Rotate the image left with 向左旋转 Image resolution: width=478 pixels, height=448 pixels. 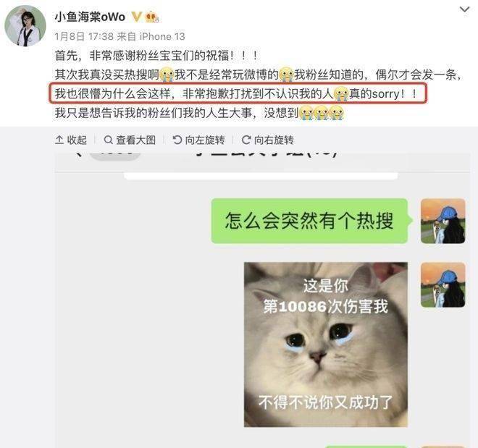(x=198, y=140)
